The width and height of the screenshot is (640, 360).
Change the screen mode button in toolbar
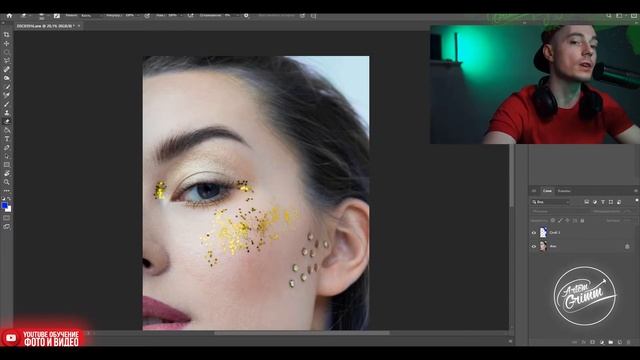[7, 227]
